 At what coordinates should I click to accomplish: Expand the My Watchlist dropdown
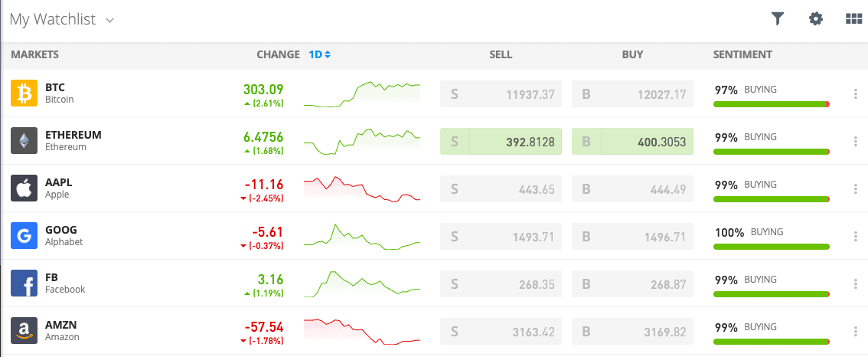click(62, 19)
